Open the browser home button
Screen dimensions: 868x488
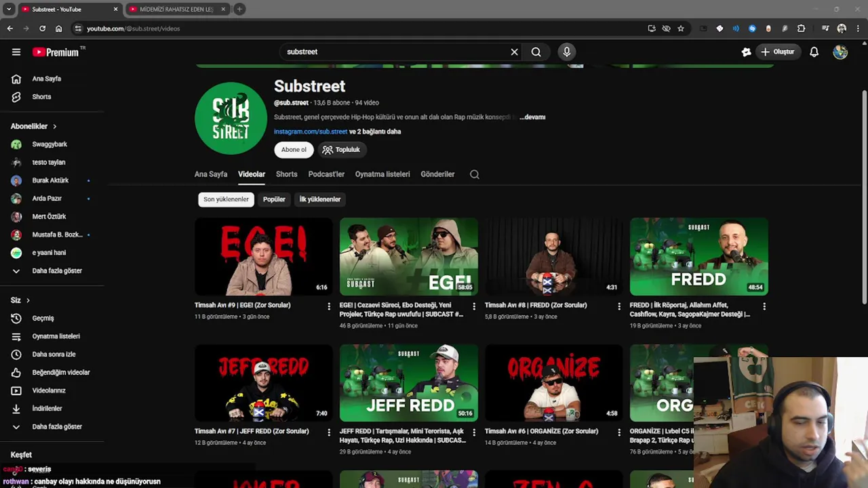pyautogui.click(x=58, y=28)
